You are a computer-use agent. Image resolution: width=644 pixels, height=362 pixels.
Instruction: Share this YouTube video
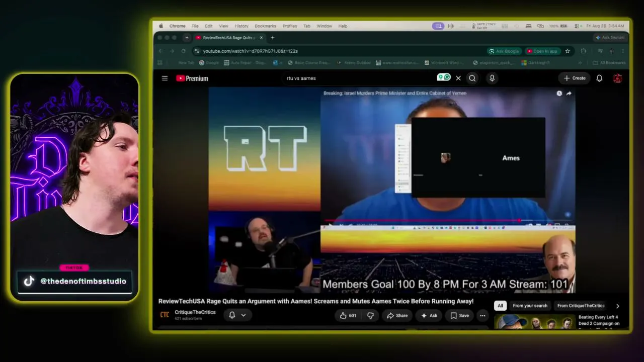(397, 315)
